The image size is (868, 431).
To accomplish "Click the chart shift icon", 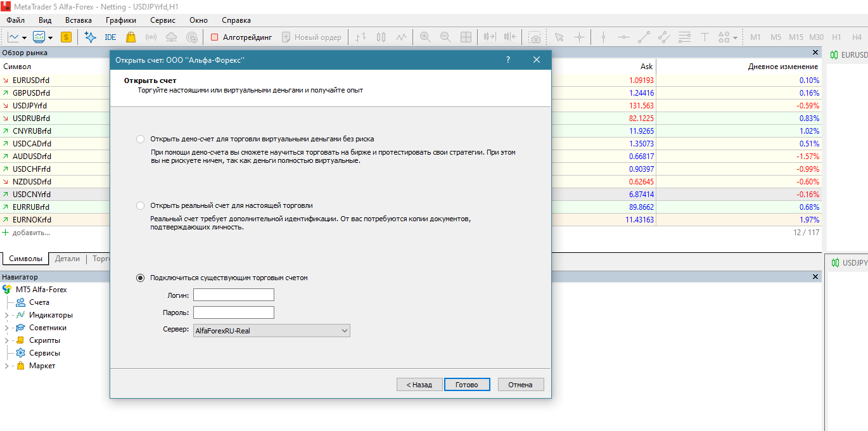I will (x=511, y=37).
